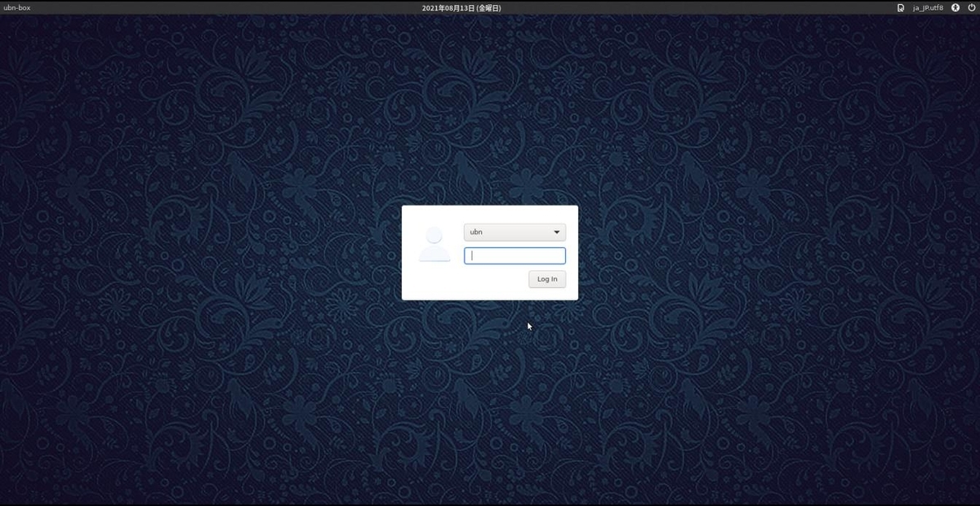This screenshot has width=980, height=506.
Task: Open the ja_JP.utf8 language menu
Action: (928, 7)
